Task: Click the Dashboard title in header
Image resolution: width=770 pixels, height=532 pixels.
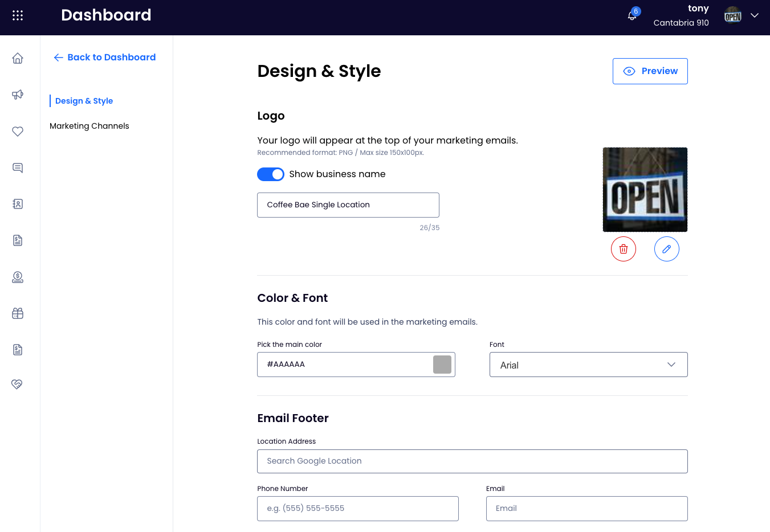Action: tap(106, 15)
